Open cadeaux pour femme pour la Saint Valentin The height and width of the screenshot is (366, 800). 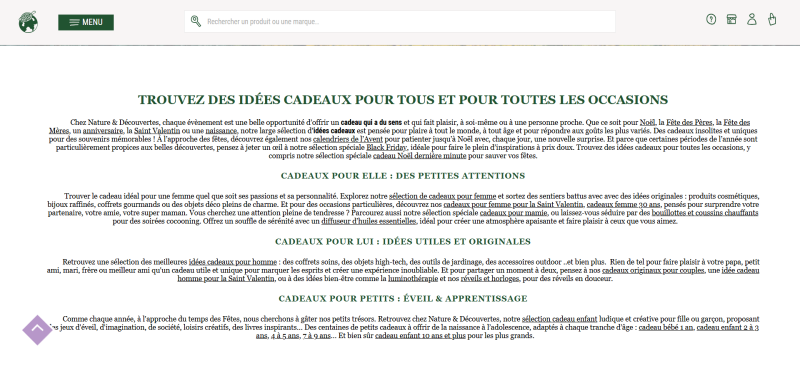click(513, 204)
